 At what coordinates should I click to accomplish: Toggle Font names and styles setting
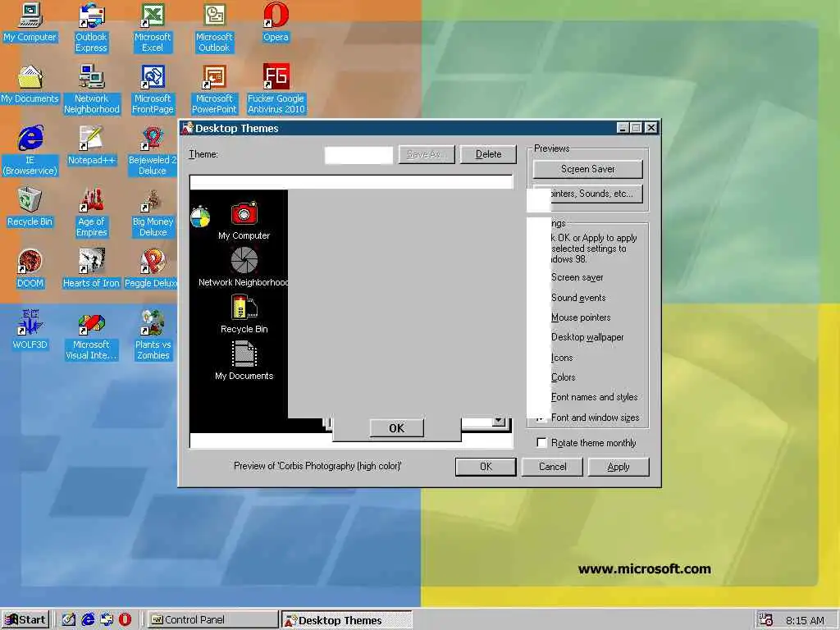pos(594,397)
